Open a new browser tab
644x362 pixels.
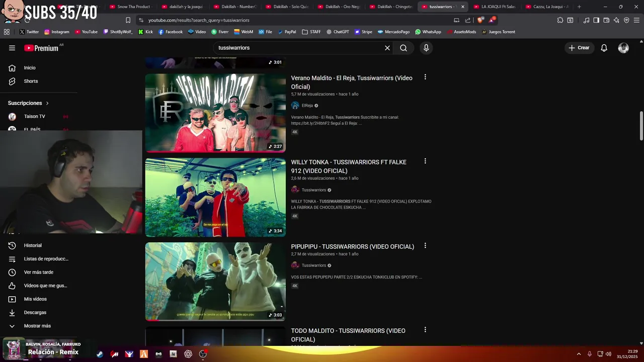[579, 7]
